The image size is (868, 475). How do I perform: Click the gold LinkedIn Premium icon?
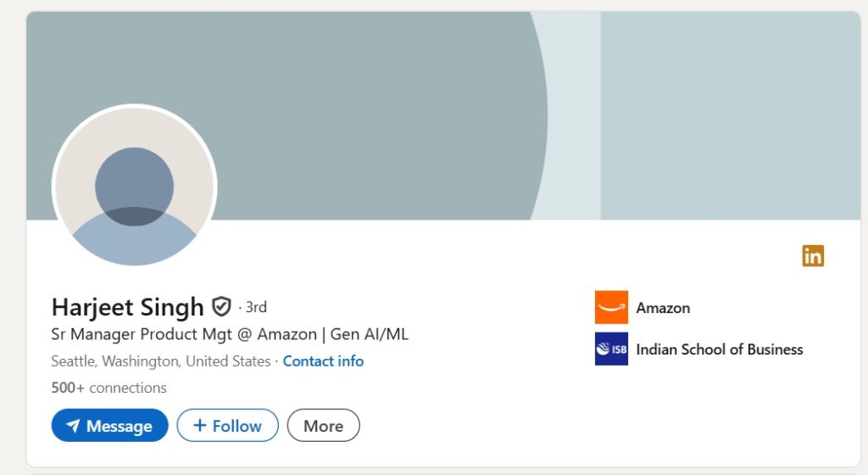pos(812,255)
